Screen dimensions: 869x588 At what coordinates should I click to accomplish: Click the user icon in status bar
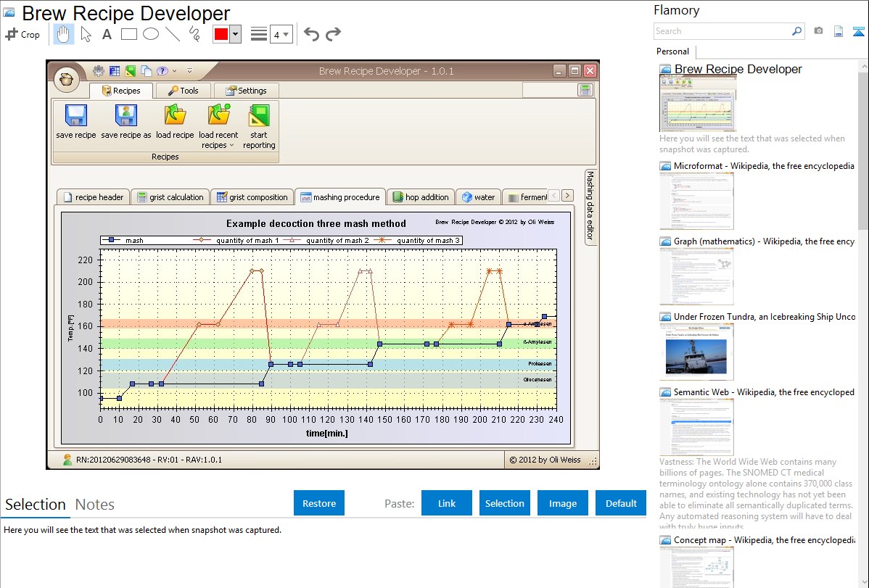67,460
